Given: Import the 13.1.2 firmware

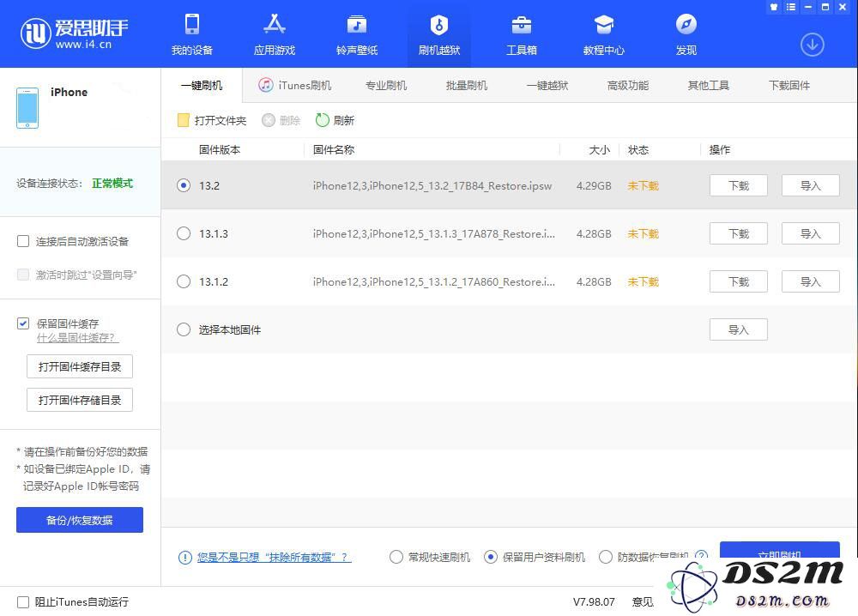Looking at the screenshot, I should pyautogui.click(x=811, y=281).
